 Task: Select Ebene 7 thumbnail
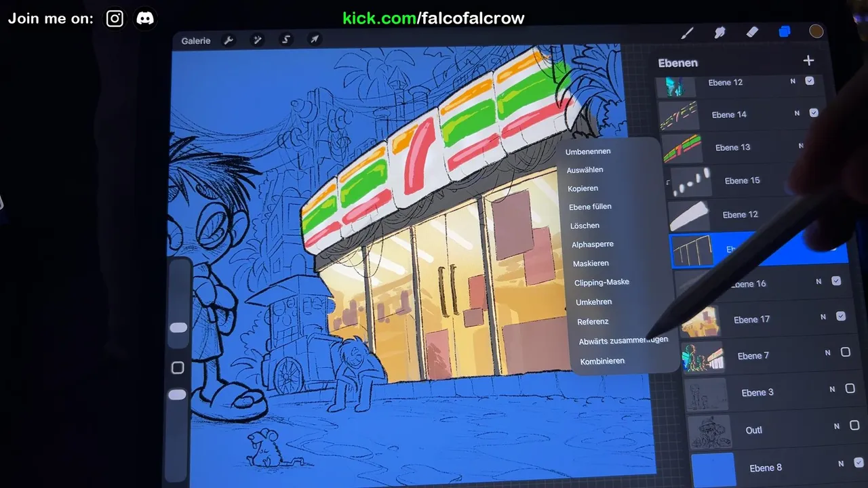point(704,357)
